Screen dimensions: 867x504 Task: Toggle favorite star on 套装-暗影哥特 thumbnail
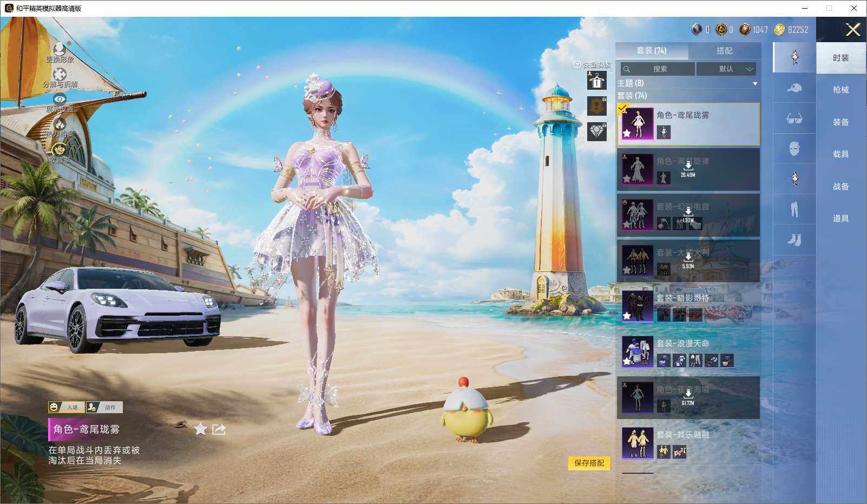coord(627,316)
